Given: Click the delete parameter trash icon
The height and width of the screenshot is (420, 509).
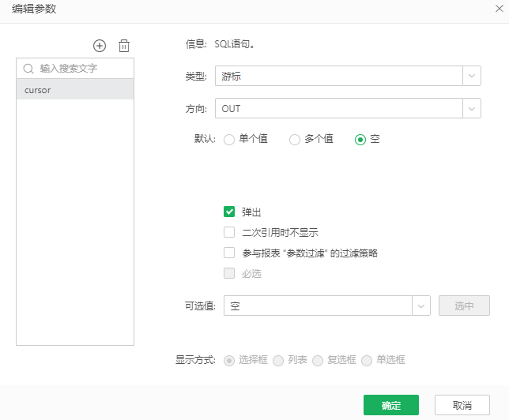Looking at the screenshot, I should [124, 46].
